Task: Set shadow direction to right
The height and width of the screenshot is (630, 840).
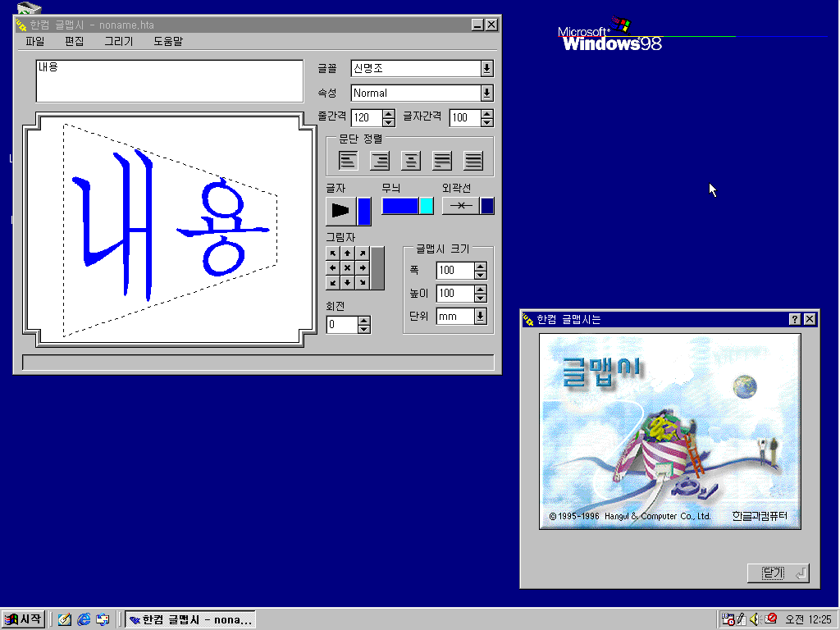Action: tap(363, 268)
